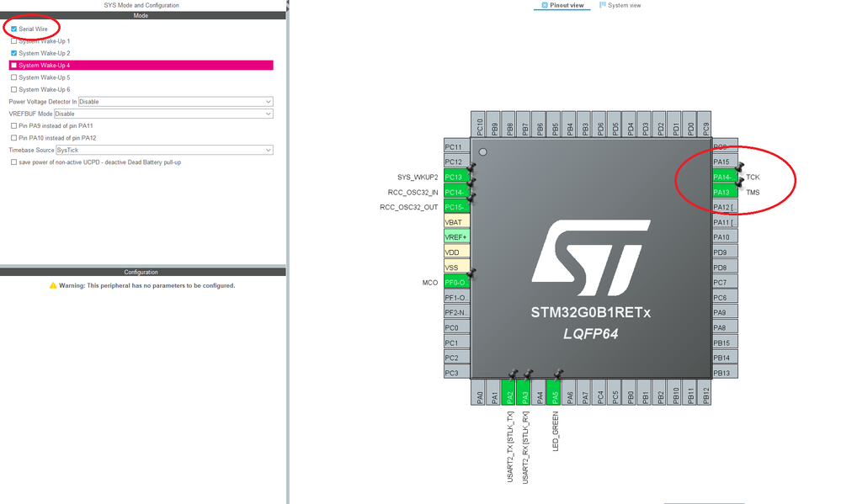Select pin PA11 on the right side
The width and height of the screenshot is (841, 504).
coord(725,222)
